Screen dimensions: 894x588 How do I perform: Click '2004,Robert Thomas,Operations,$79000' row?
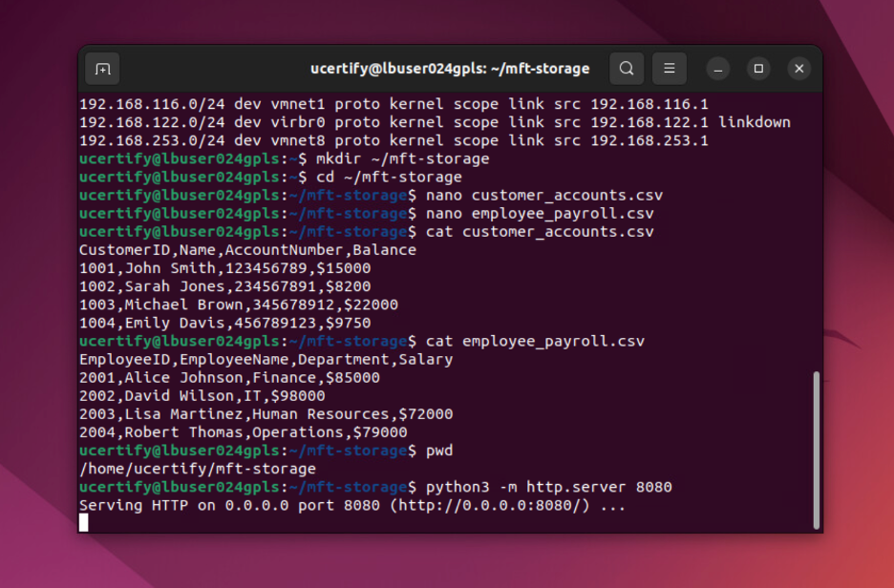(x=244, y=432)
